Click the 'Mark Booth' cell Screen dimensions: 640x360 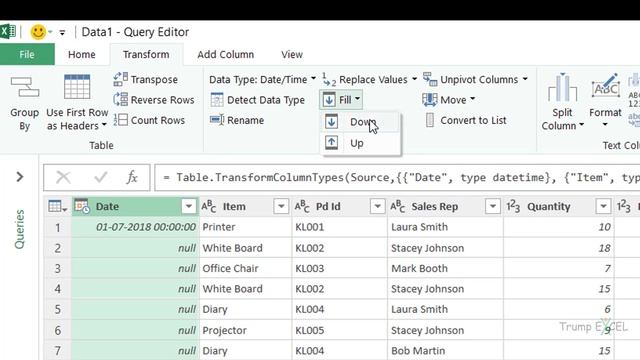445,269
